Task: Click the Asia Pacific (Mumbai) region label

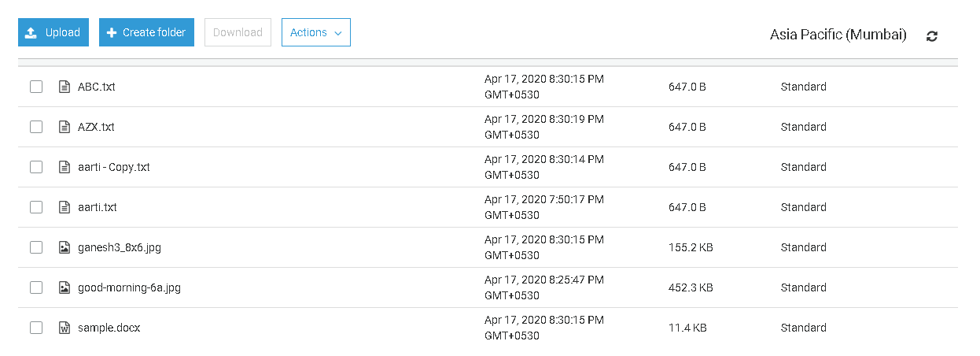Action: [838, 35]
